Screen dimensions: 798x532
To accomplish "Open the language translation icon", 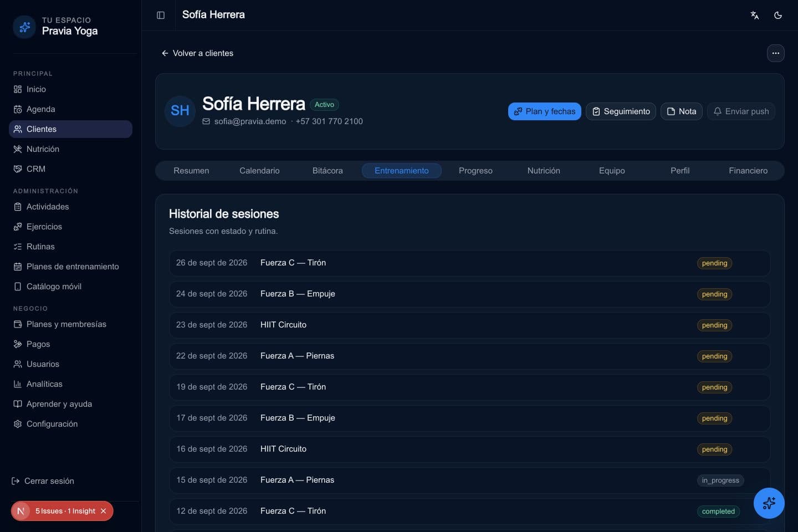I will (x=755, y=15).
